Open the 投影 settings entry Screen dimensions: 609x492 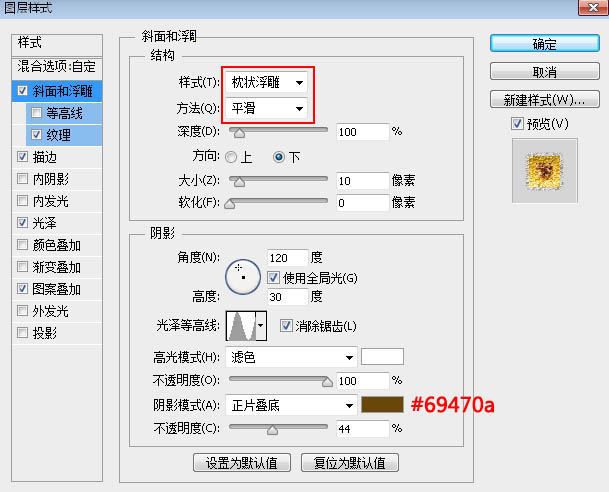45,333
